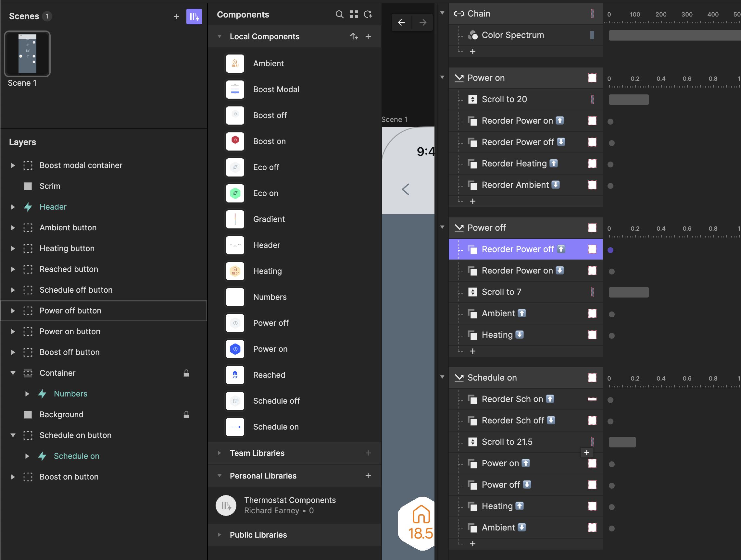The height and width of the screenshot is (560, 741).
Task: Select the Numbers layer
Action: pyautogui.click(x=104, y=394)
